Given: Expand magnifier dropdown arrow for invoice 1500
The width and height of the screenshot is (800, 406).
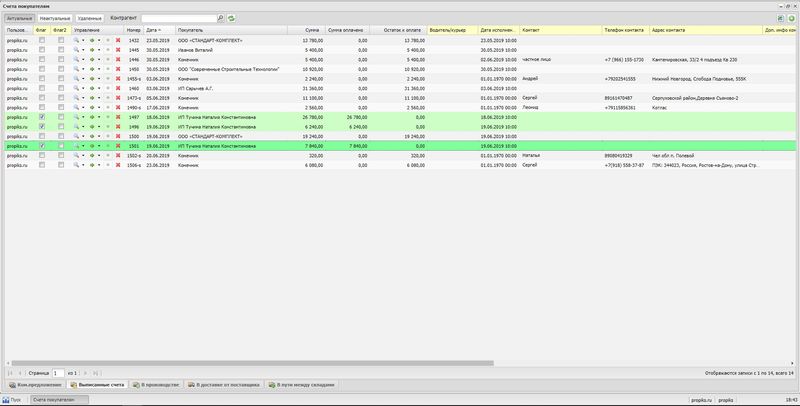Looking at the screenshot, I should [83, 136].
